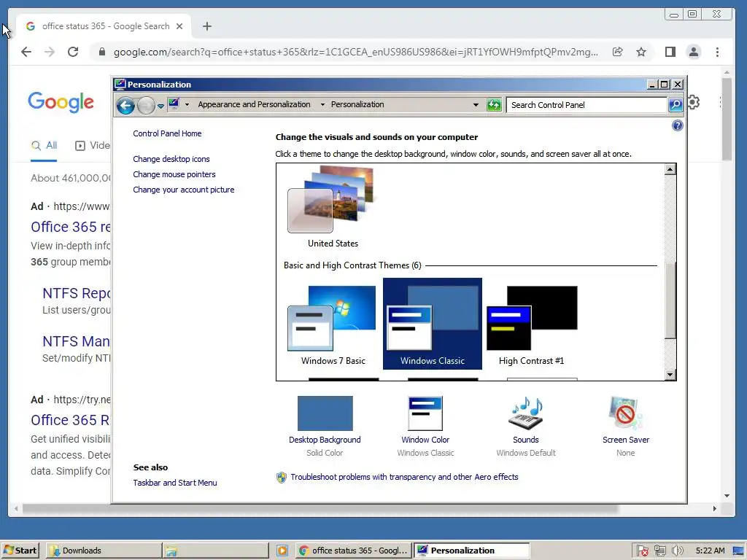Refresh the Control Panel address bar

click(x=494, y=105)
